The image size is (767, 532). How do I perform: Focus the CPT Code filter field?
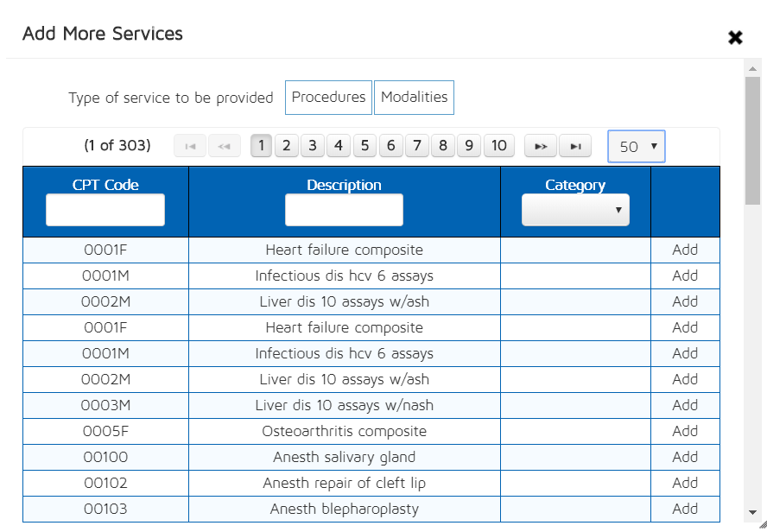(105, 210)
